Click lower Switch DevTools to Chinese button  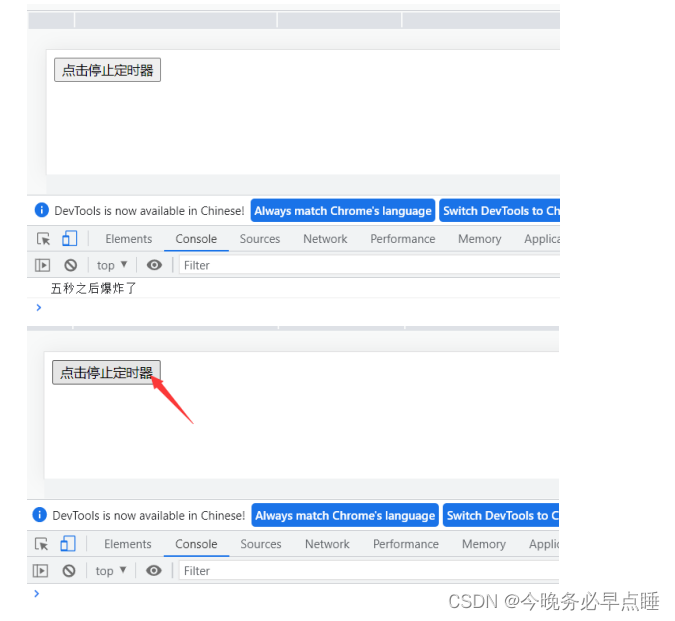(501, 516)
